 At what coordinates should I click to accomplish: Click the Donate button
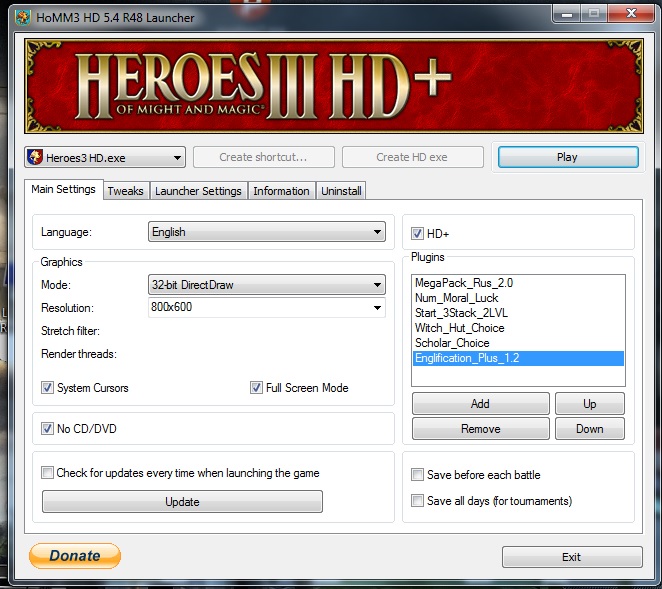click(x=75, y=556)
